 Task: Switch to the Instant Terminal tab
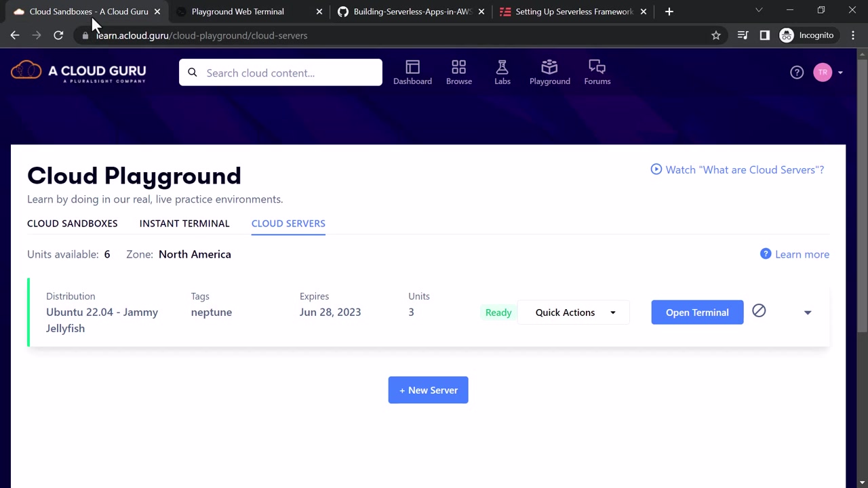coord(184,223)
